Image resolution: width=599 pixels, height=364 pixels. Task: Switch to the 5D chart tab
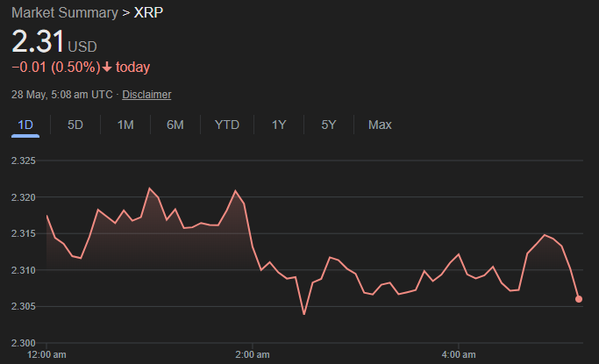pyautogui.click(x=75, y=125)
